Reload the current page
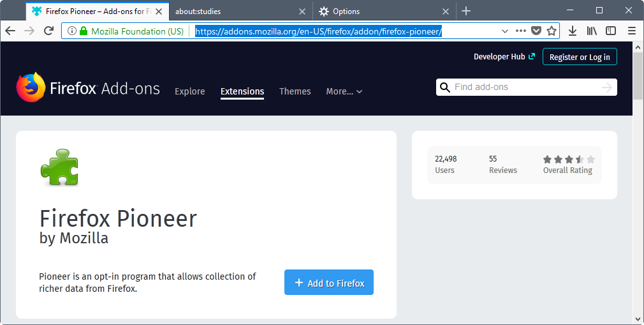The height and width of the screenshot is (325, 644). (x=48, y=31)
